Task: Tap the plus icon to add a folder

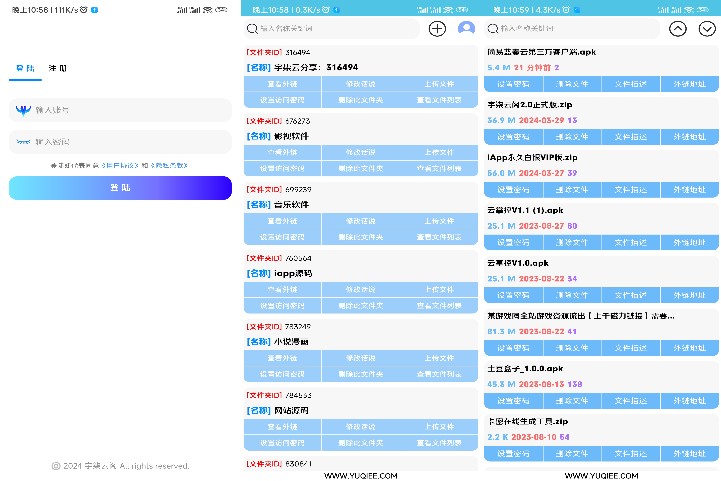Action: point(437,29)
